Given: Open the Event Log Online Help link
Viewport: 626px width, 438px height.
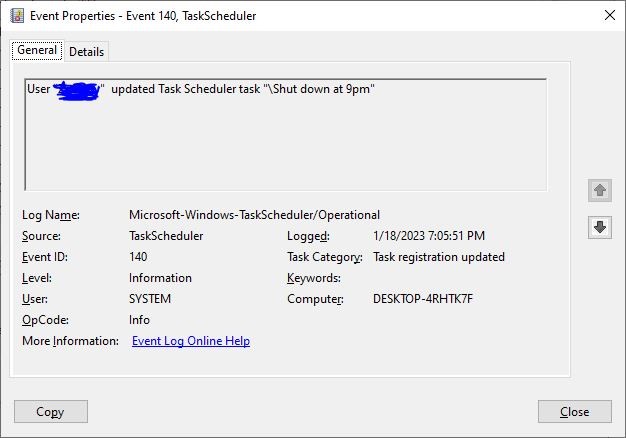Looking at the screenshot, I should (x=191, y=341).
